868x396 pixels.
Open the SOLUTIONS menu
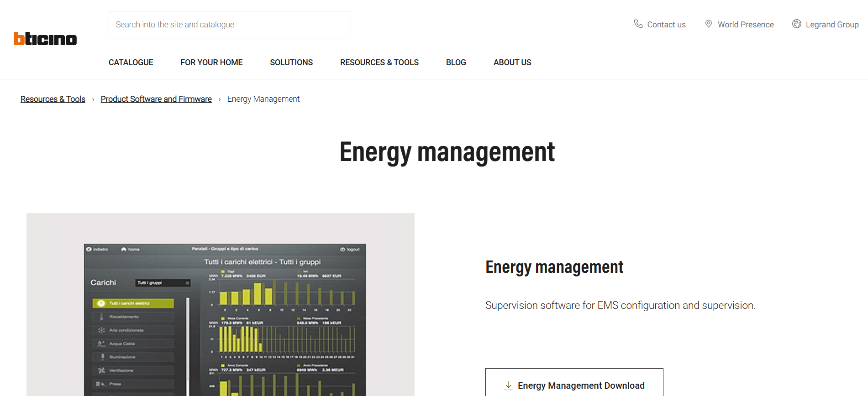[291, 63]
